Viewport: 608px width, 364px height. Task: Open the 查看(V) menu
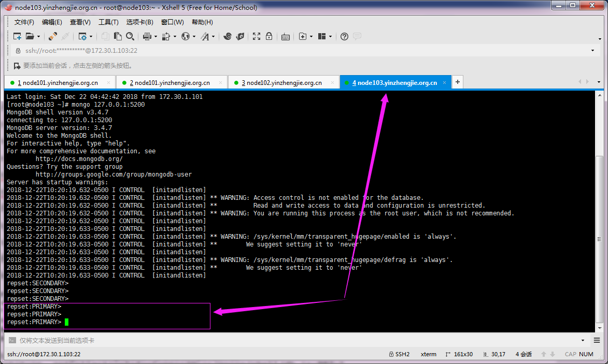[x=80, y=22]
